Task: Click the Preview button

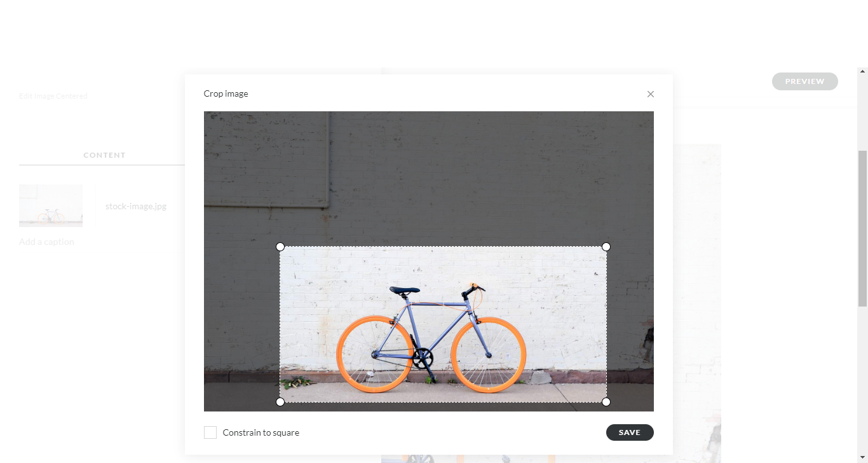Action: (x=805, y=81)
